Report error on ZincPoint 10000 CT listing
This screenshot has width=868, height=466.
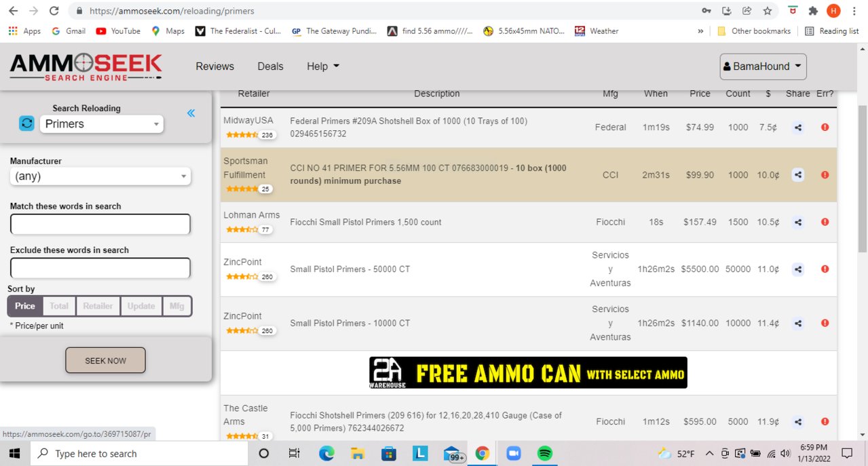click(x=825, y=324)
